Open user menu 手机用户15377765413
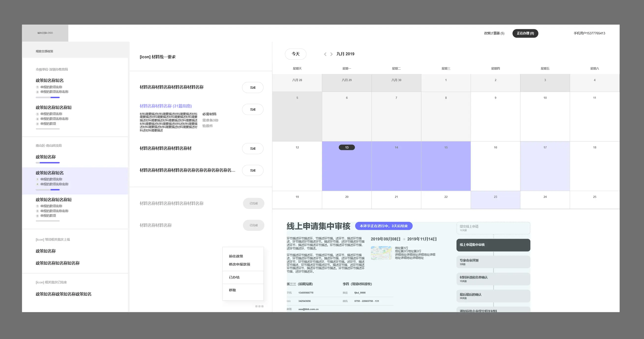Screen dimensions: 644x339 click(589, 33)
